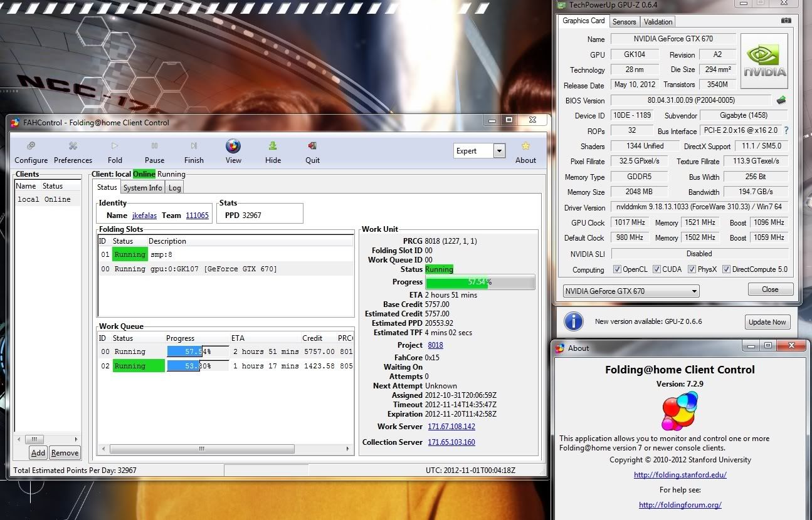Viewport: 812px width, 520px height.
Task: Open the folding.stanford.edu link
Action: coord(680,475)
